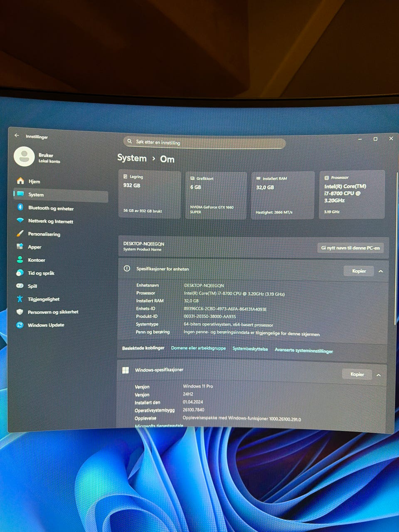Click the Tid og språk globe icon
The width and height of the screenshot is (399, 532).
point(20,273)
